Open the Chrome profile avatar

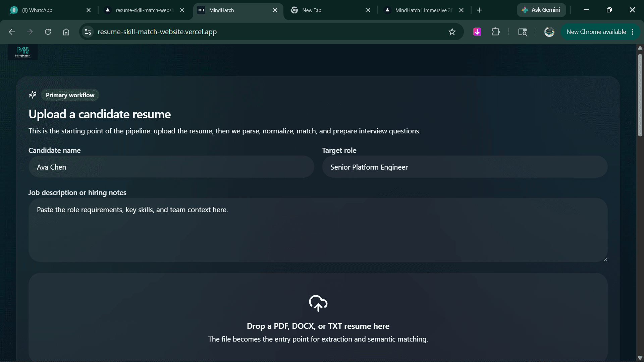(x=549, y=32)
